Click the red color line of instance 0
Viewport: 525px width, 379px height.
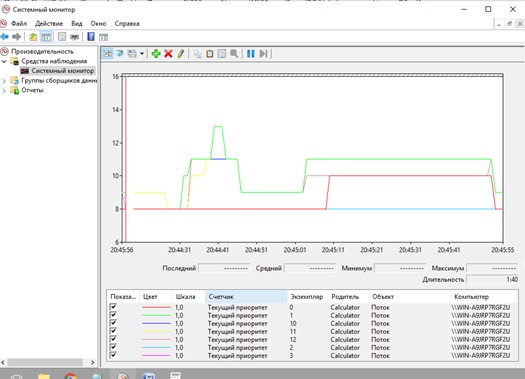(x=156, y=307)
